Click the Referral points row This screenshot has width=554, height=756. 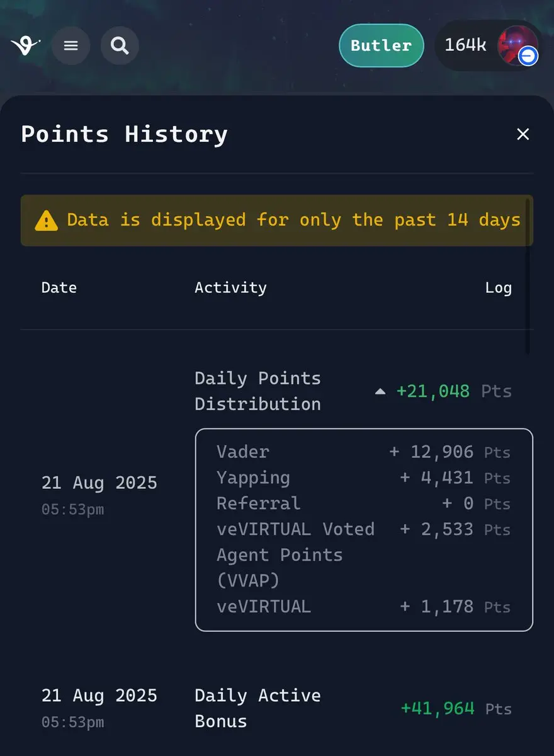pos(364,504)
